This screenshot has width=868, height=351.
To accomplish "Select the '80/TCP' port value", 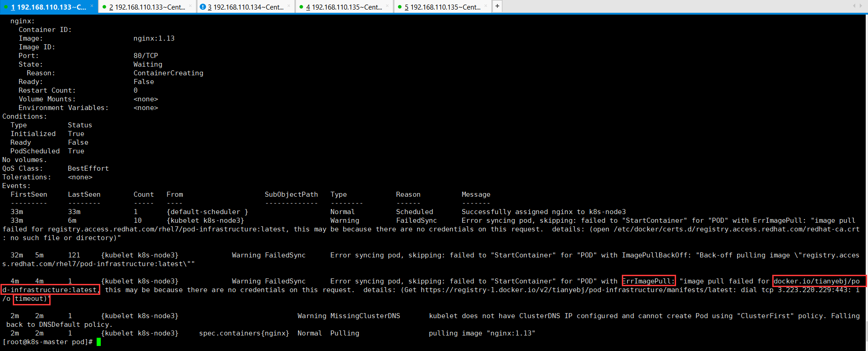I will (x=146, y=56).
